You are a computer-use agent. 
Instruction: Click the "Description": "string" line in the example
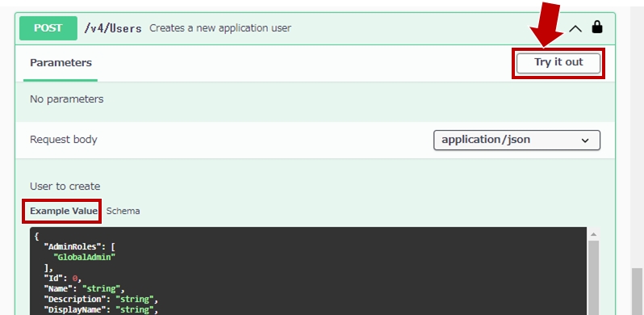101,299
